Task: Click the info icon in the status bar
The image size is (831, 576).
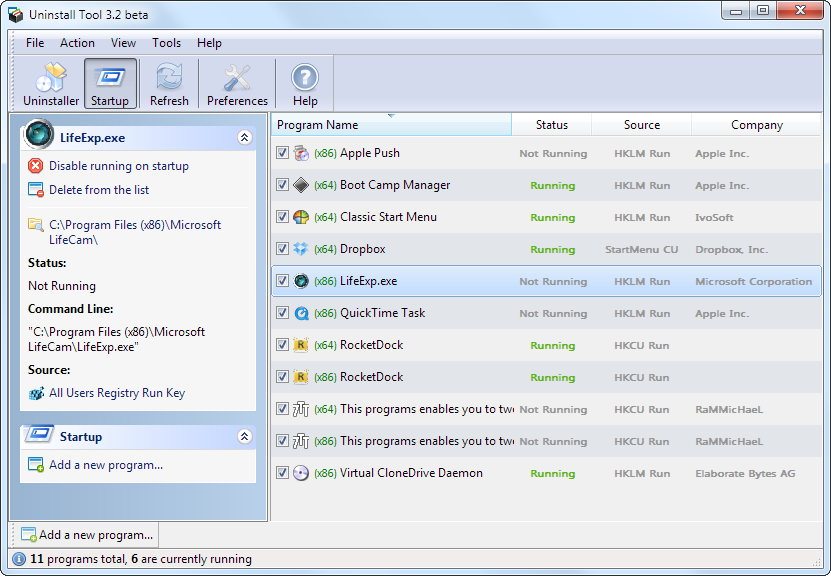Action: pos(19,559)
